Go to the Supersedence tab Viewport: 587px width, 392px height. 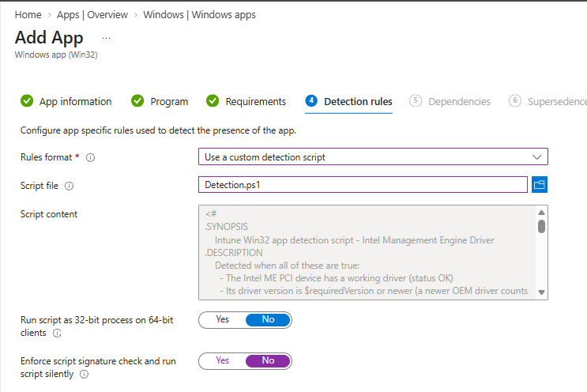(x=548, y=101)
